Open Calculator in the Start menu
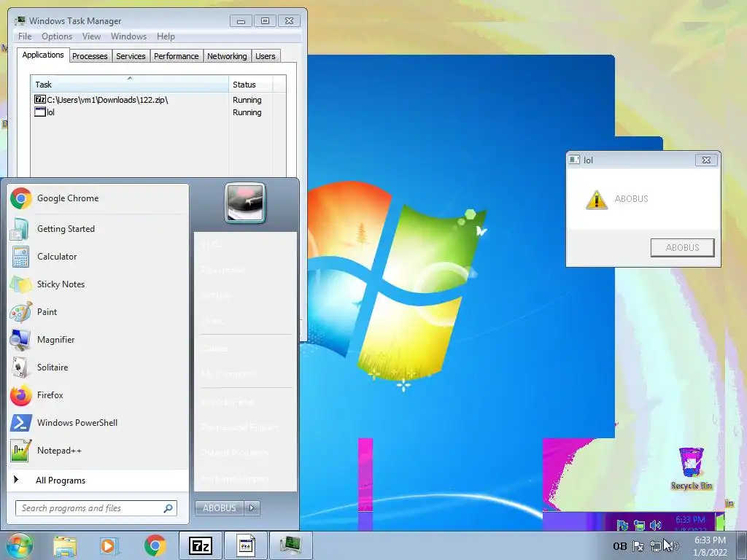The image size is (747, 560). [x=98, y=256]
